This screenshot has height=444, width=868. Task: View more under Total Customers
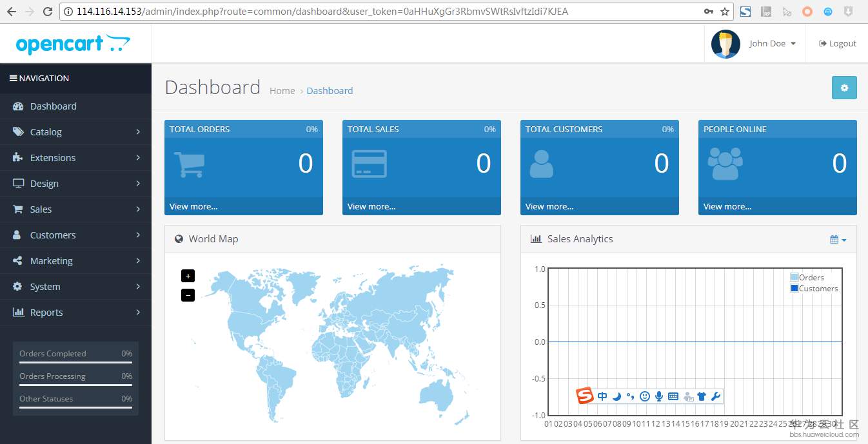tap(549, 206)
